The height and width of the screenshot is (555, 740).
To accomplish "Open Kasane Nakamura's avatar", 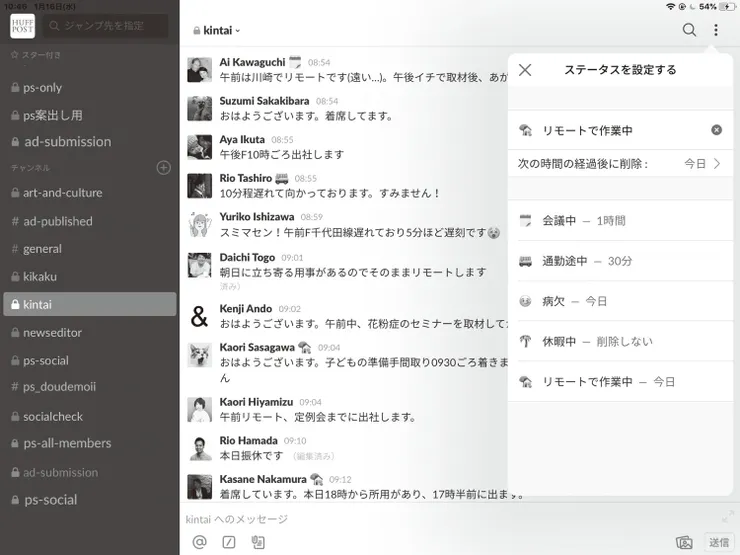I will coord(199,487).
